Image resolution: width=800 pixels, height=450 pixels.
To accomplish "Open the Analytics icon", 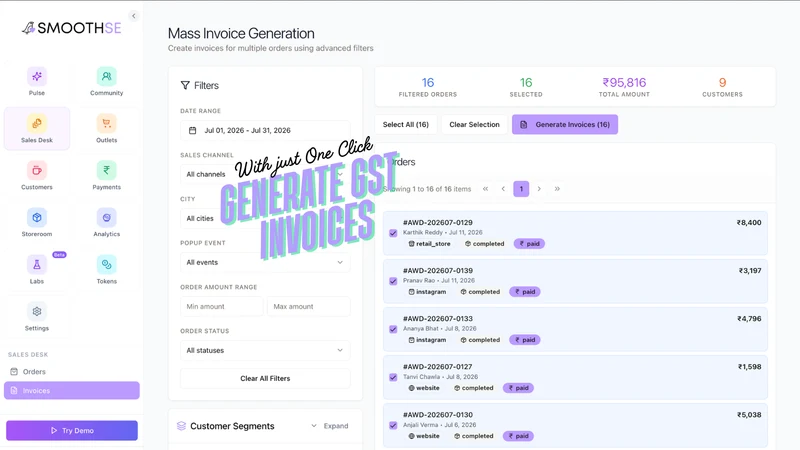I will (107, 217).
